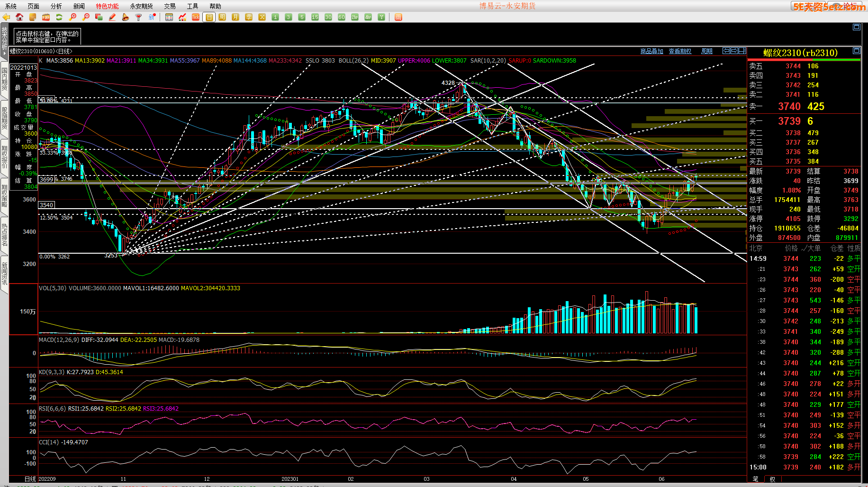Switch to the 热点排名 side tab
This screenshot has height=487, width=868.
point(4,235)
